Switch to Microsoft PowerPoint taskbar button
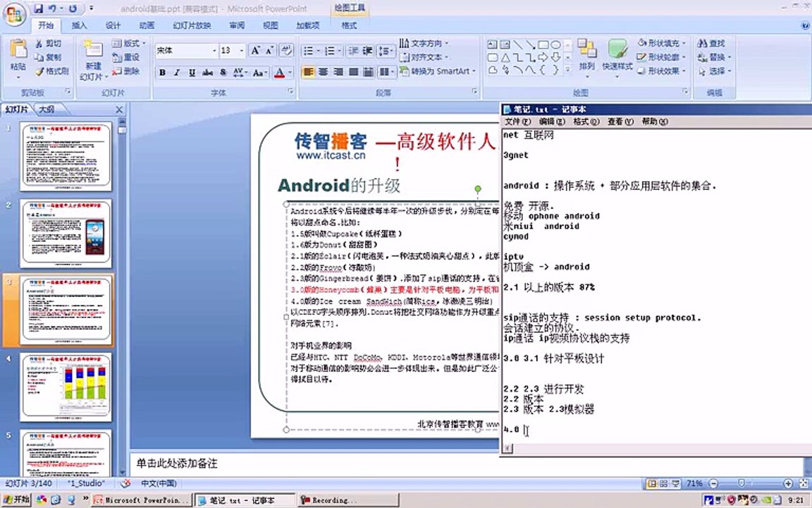The height and width of the screenshot is (508, 812). 142,500
